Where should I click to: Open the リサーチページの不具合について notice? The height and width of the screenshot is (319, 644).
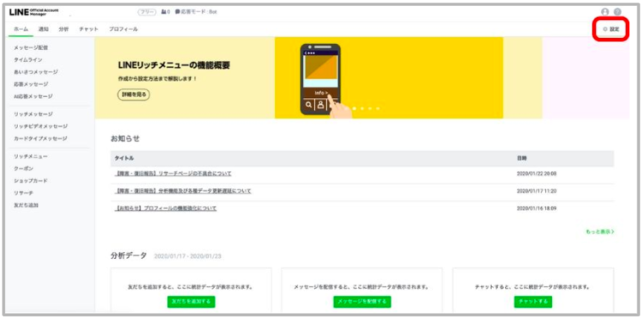pos(173,174)
